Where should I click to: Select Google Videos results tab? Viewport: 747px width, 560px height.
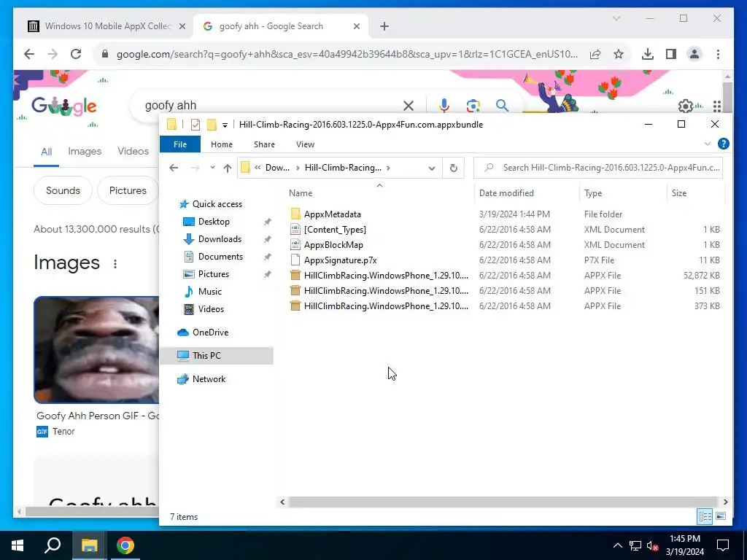(133, 152)
